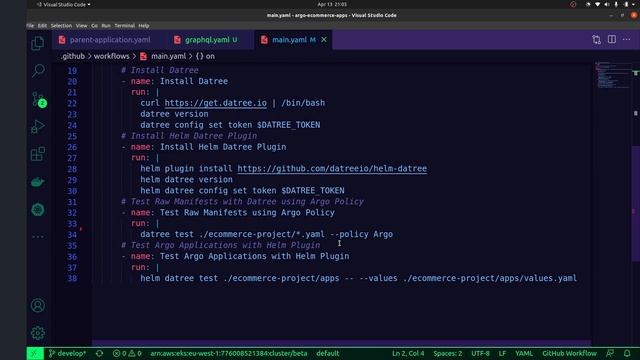The height and width of the screenshot is (360, 640).
Task: Open the Run menu
Action: 106,26
